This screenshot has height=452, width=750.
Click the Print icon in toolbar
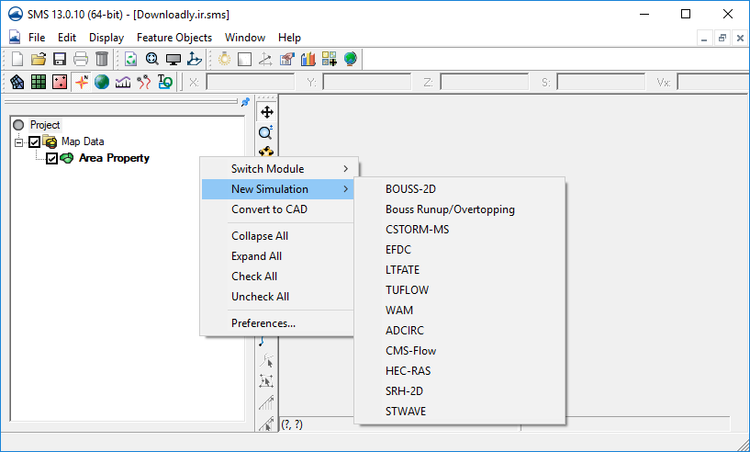pos(80,60)
